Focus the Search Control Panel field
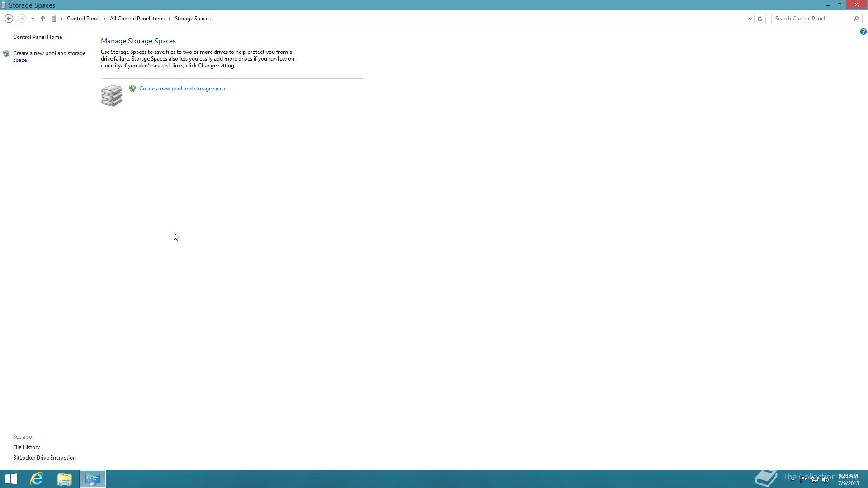This screenshot has width=868, height=488. click(811, 19)
